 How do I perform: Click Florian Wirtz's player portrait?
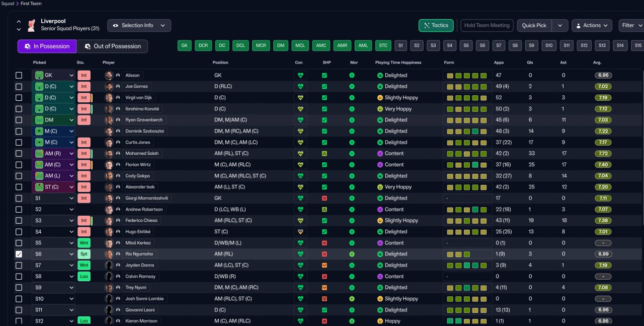pos(109,165)
